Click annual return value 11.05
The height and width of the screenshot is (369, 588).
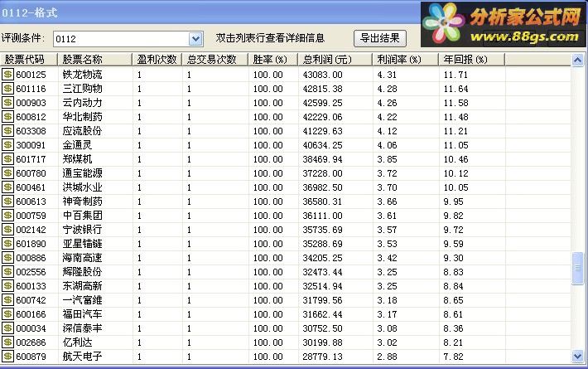(x=455, y=145)
